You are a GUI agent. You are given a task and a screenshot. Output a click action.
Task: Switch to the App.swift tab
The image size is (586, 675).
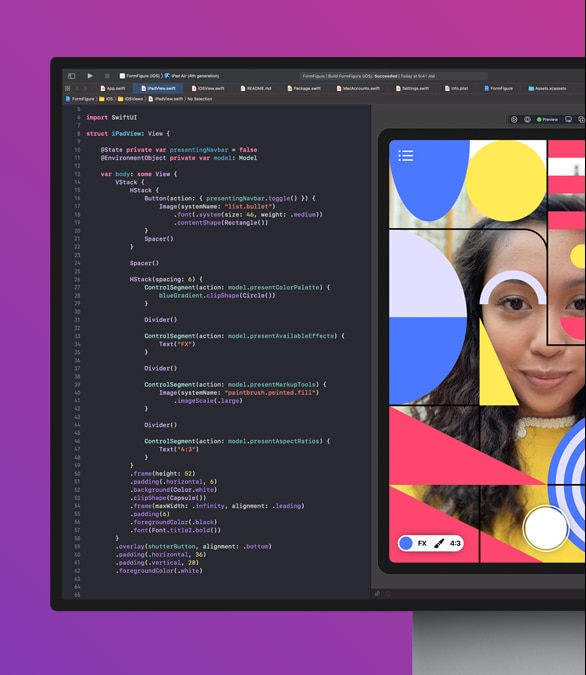pyautogui.click(x=113, y=88)
